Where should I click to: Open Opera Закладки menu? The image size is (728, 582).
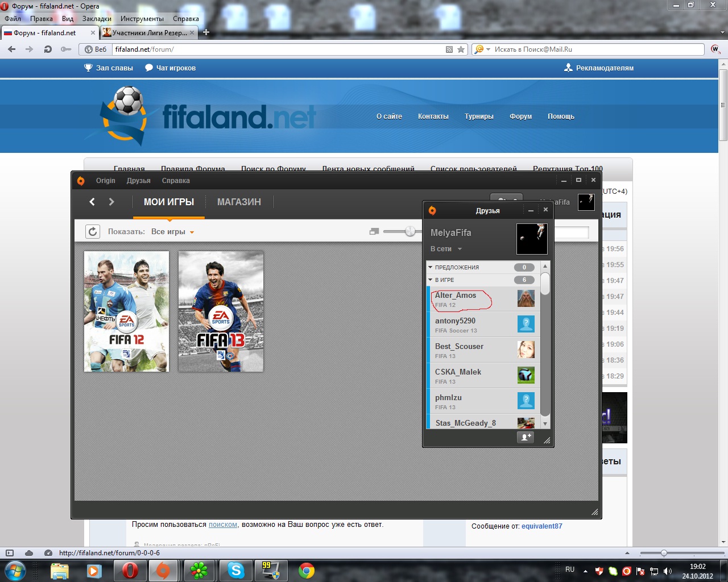(97, 19)
